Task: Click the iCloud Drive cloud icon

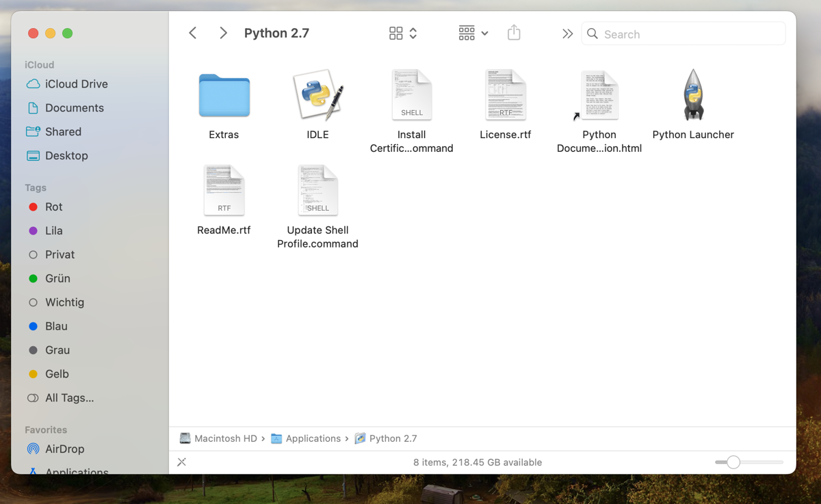Action: click(x=33, y=84)
